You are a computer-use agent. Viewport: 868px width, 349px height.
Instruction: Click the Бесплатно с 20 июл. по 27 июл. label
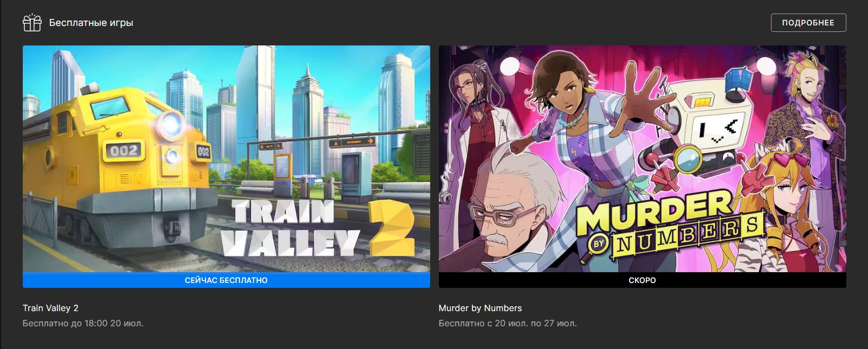tap(508, 323)
